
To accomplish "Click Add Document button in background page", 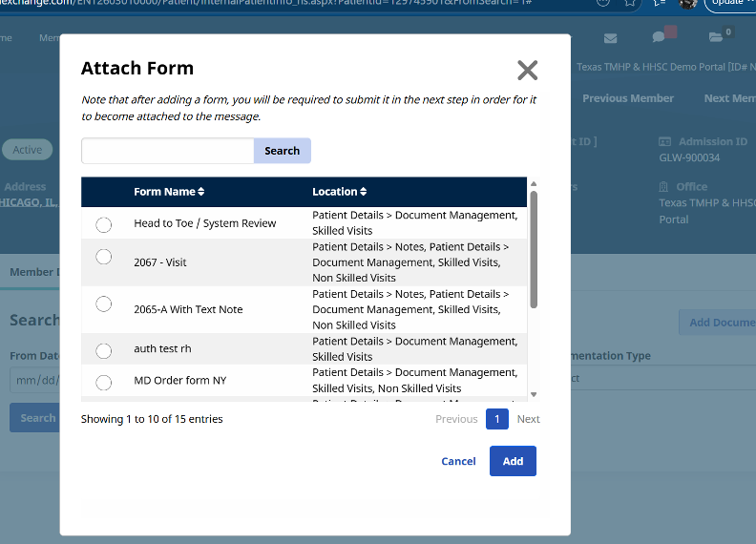I will [x=718, y=323].
